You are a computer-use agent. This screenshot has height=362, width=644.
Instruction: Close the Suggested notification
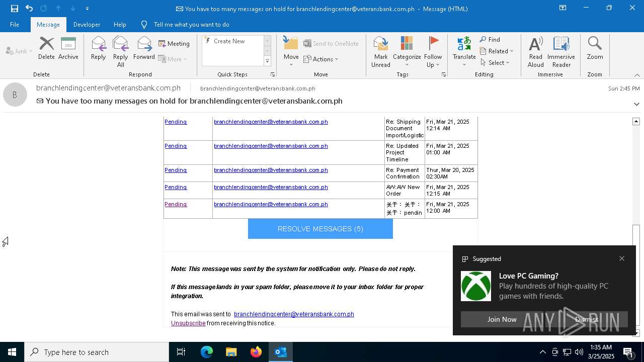[x=622, y=258]
